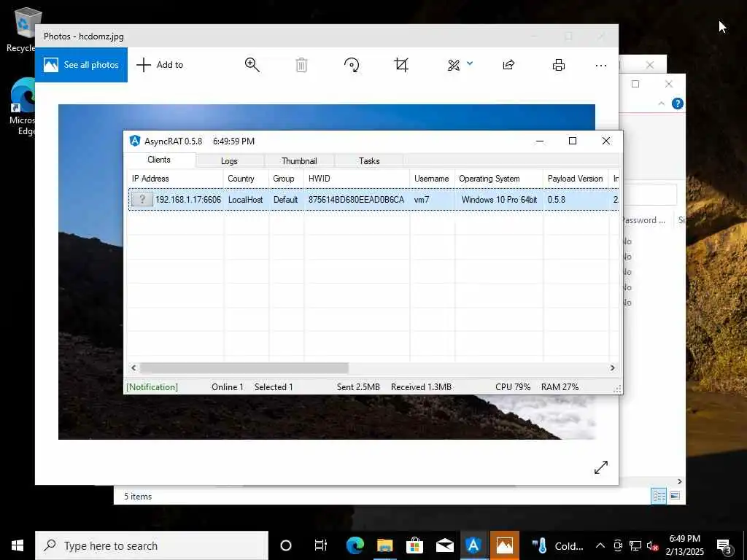Open the Thumbnail tab in AsyncRAT
Screen dimensions: 747x560
(x=299, y=161)
